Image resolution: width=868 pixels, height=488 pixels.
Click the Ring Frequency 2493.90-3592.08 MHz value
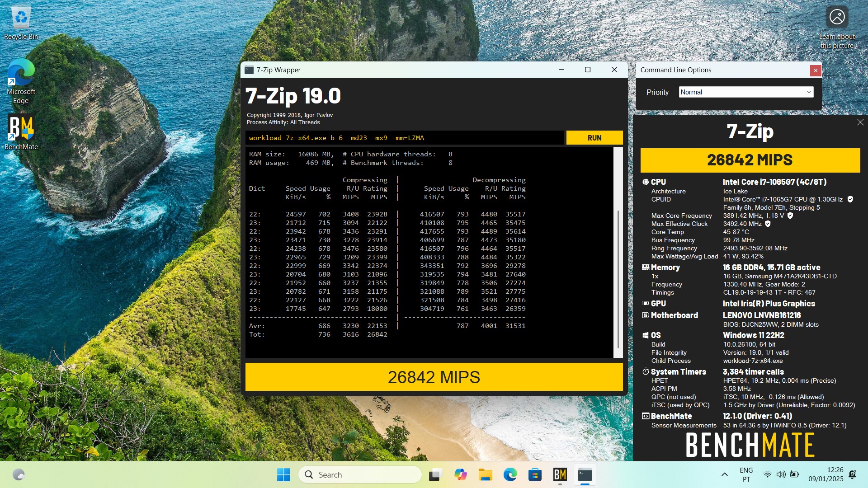(755, 248)
